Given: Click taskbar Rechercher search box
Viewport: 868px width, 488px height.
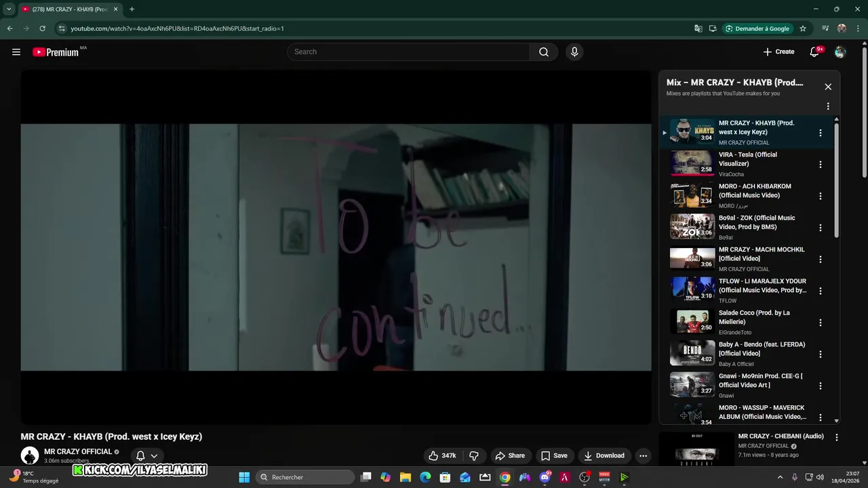Looking at the screenshot, I should 306,477.
